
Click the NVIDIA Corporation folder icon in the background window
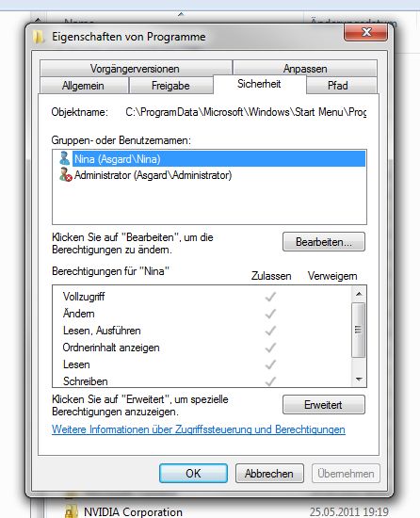tap(71, 511)
